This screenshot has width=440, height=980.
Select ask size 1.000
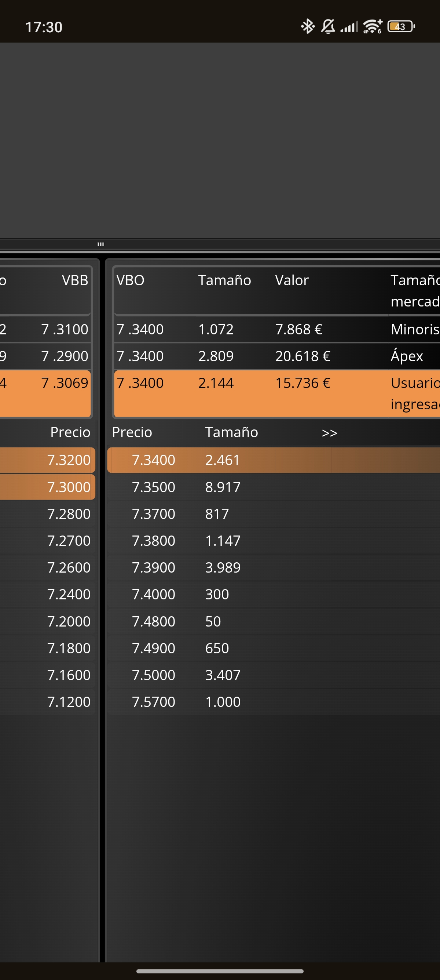click(x=223, y=701)
